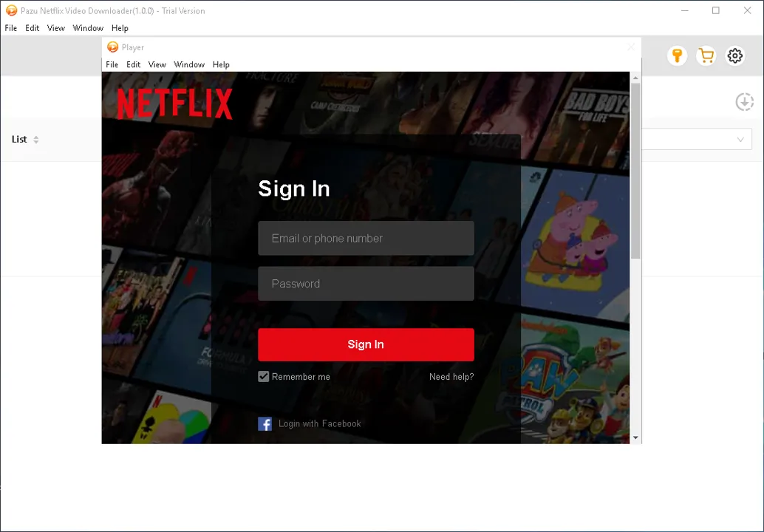Click the Player window orange icon
This screenshot has width=764, height=532.
(112, 47)
